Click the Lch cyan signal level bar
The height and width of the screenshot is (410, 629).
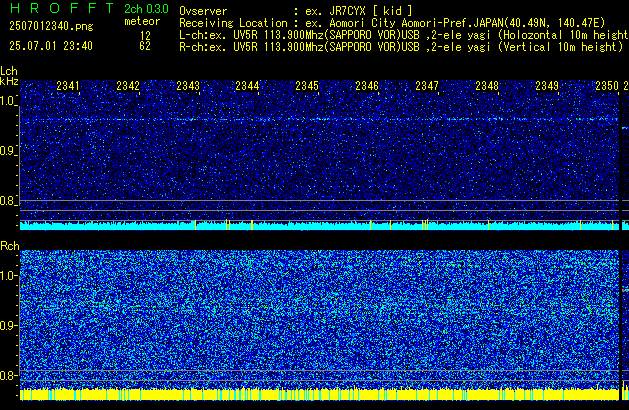(x=319, y=225)
